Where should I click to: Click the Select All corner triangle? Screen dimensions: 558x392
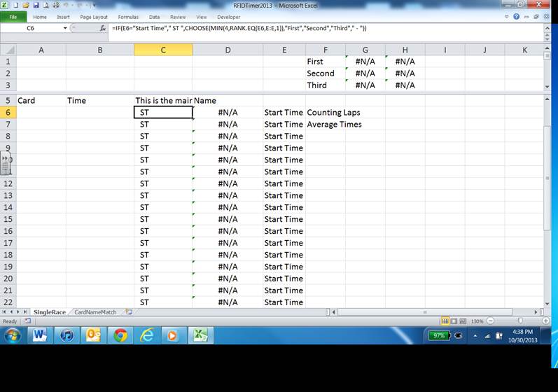click(10, 50)
